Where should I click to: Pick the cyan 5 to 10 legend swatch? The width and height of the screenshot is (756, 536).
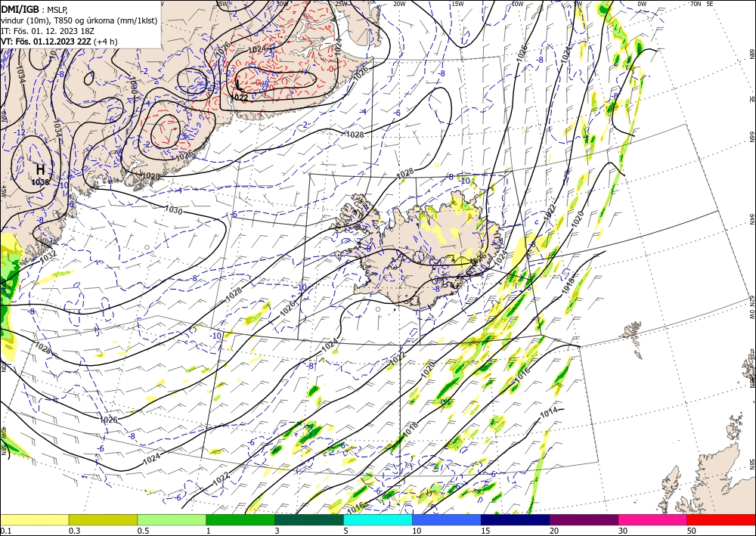[x=378, y=519]
